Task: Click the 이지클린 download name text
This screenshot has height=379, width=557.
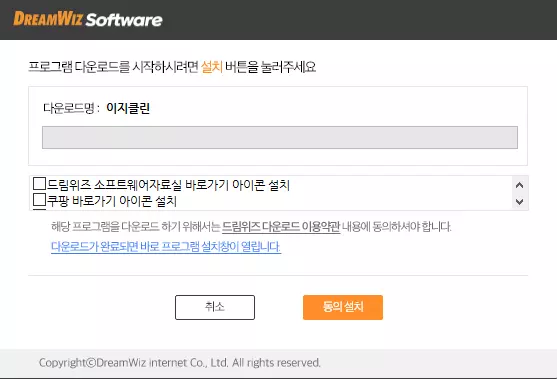Action: (128, 108)
